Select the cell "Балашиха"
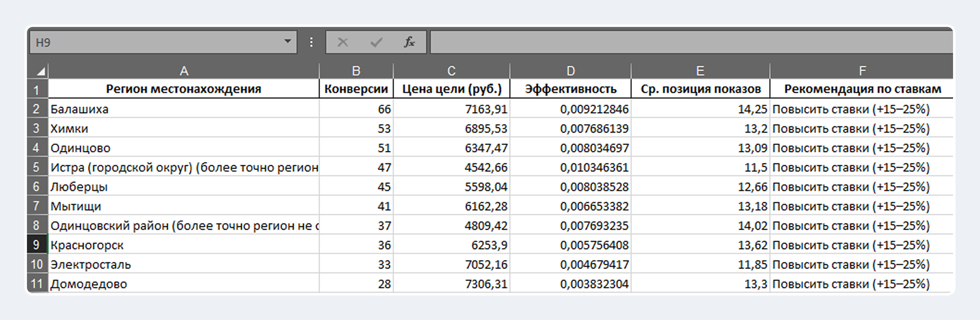Screen dimensions: 980x320 pyautogui.click(x=184, y=109)
